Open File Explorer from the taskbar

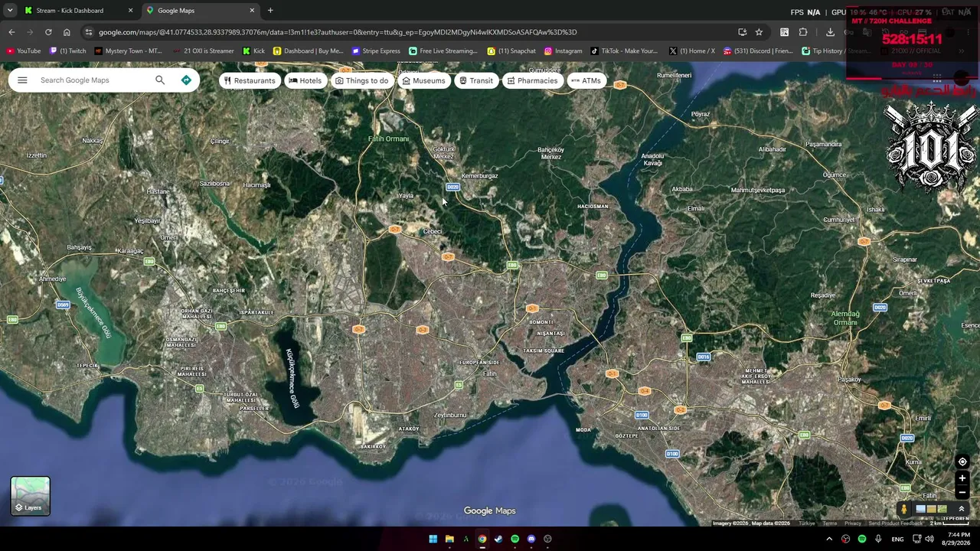[x=449, y=539]
